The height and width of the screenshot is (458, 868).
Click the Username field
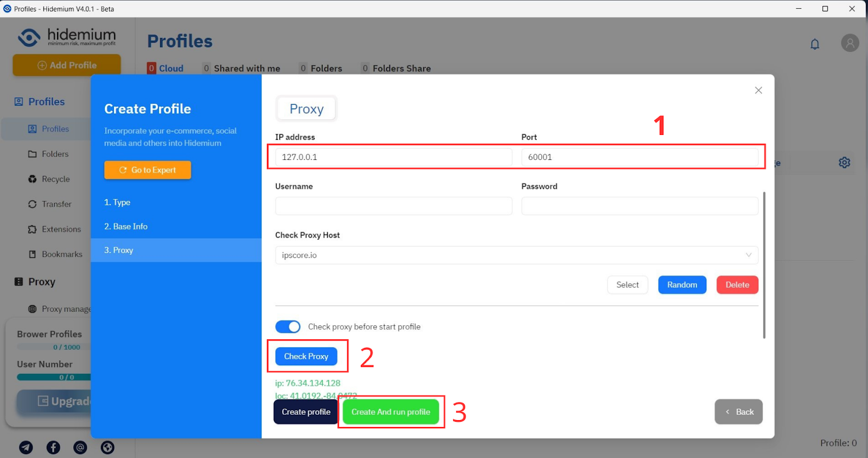coord(393,206)
